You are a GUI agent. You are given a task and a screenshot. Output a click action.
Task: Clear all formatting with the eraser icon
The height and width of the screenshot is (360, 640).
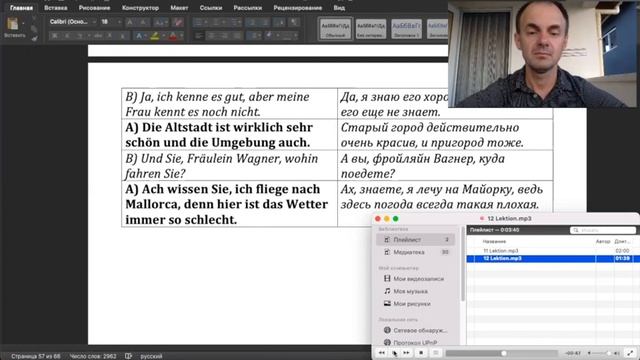(178, 22)
